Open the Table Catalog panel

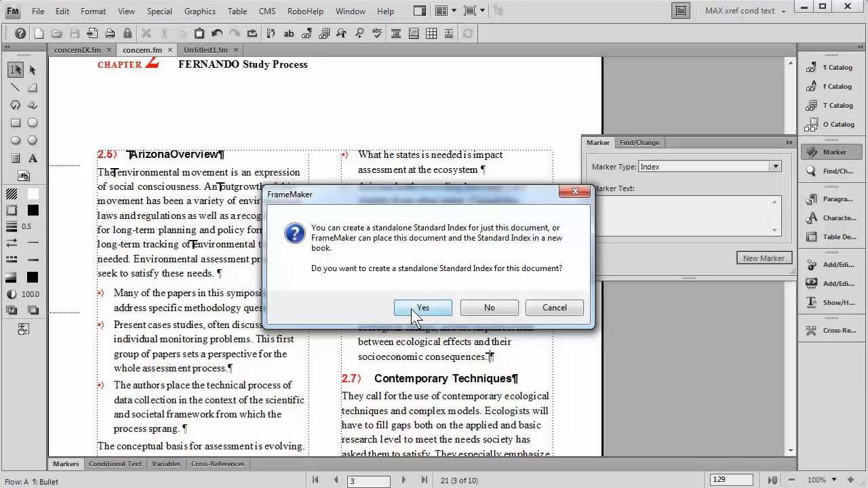click(x=831, y=105)
